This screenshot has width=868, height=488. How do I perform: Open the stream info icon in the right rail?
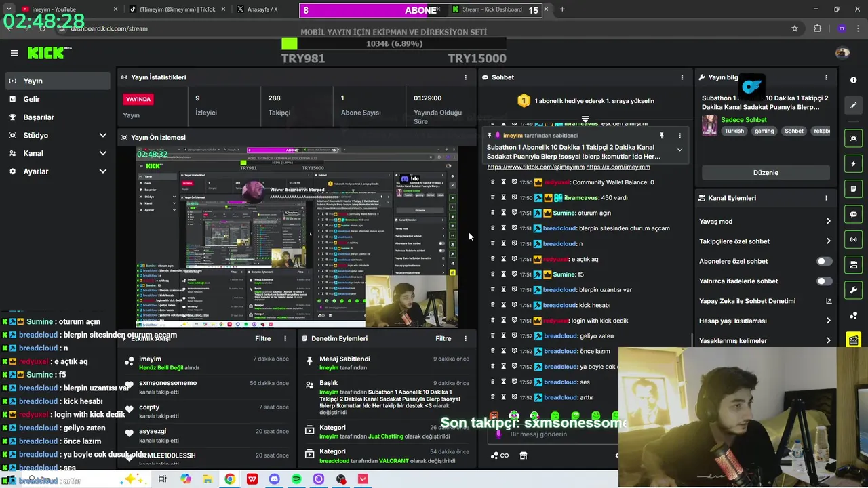[x=853, y=80]
